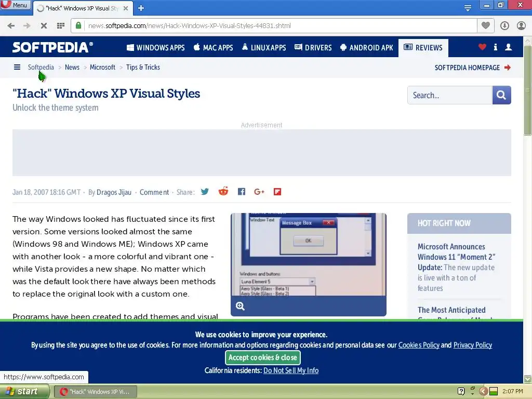Open the Windows start button

click(x=24, y=392)
